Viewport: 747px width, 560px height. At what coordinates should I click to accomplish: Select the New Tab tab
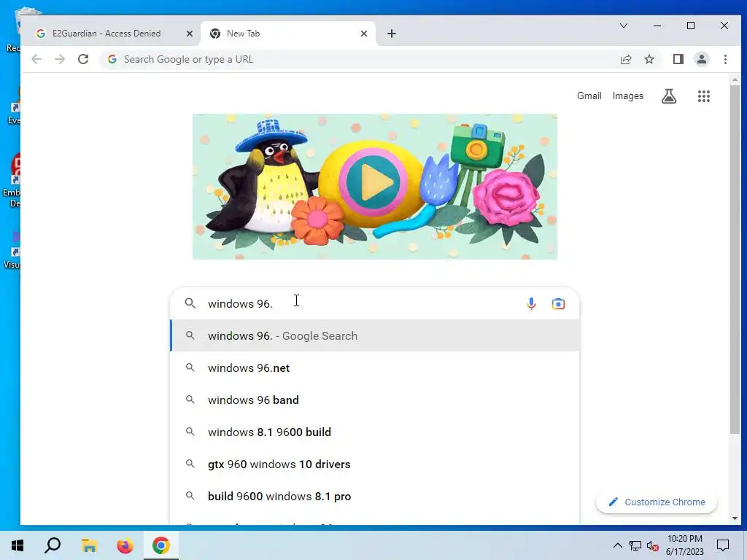click(288, 34)
